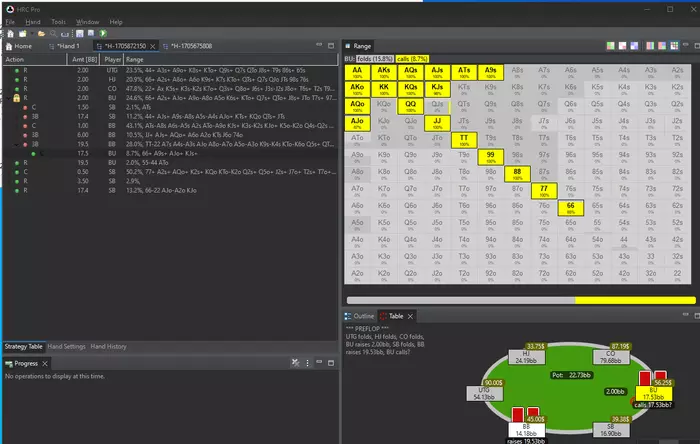Select the blue-white range view icon

pyautogui.click(x=634, y=46)
